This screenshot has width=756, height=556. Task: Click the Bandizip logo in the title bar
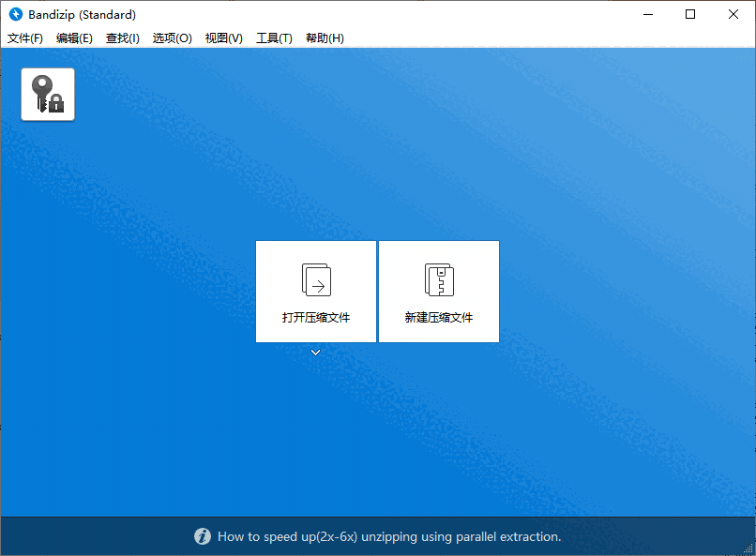[x=14, y=14]
